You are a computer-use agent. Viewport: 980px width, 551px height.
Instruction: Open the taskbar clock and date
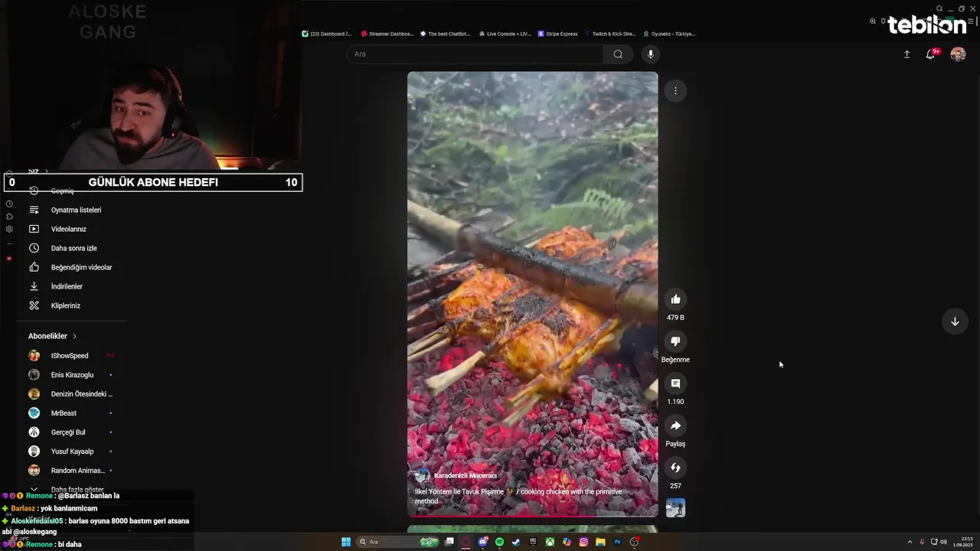coord(962,542)
